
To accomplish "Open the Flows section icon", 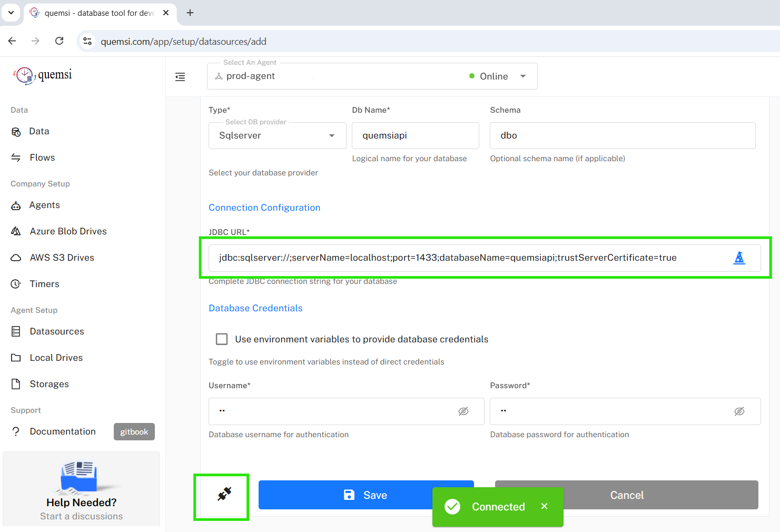I will (16, 157).
